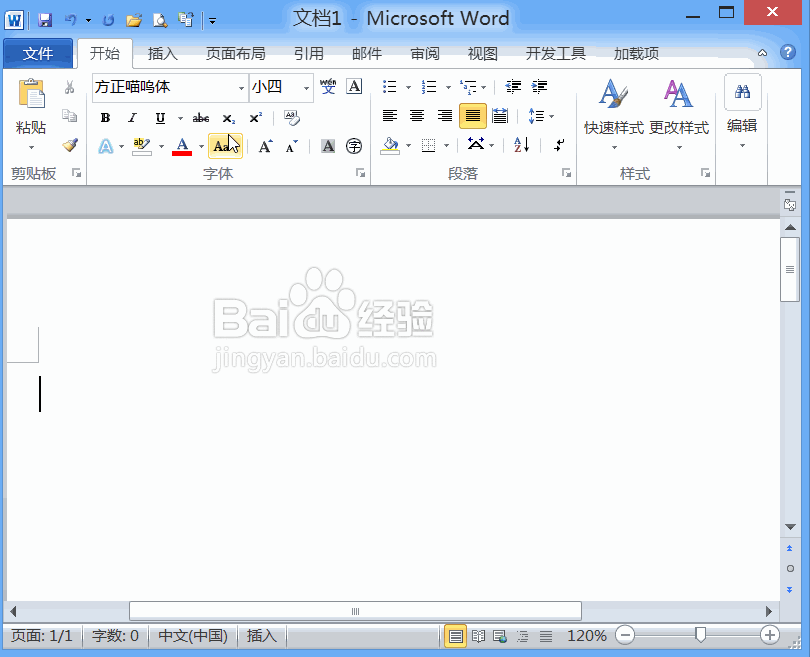Toggle Bold formatting

tap(105, 118)
